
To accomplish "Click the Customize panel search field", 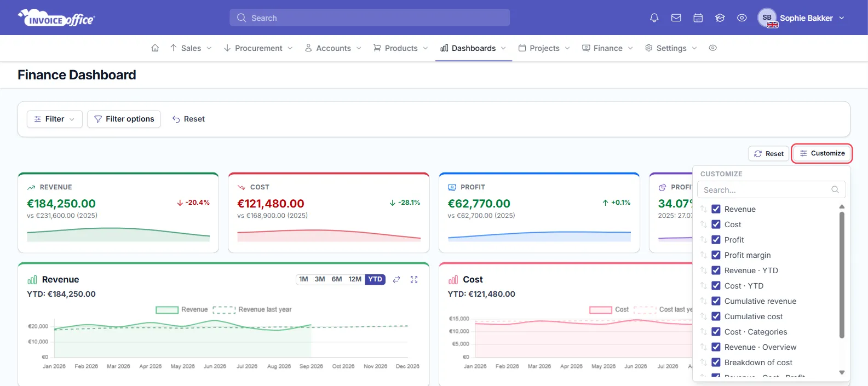I will [771, 189].
